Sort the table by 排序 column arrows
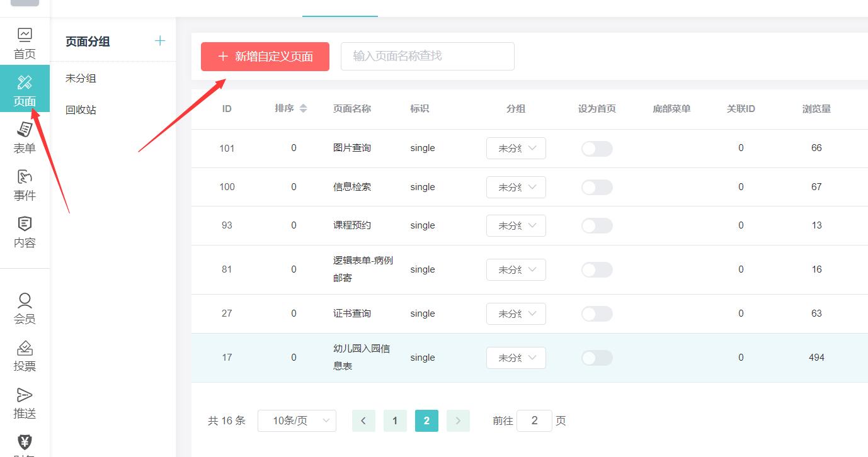 click(x=303, y=108)
